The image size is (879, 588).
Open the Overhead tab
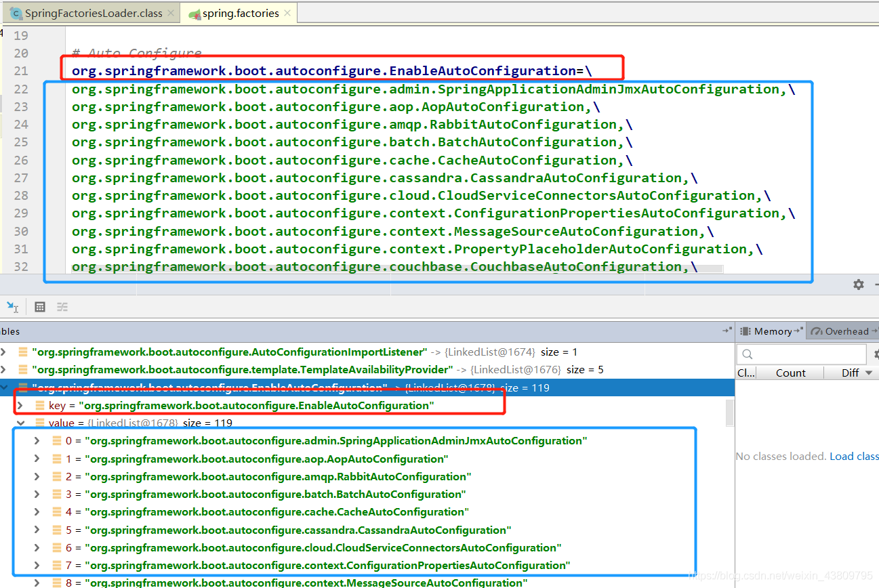click(x=846, y=331)
